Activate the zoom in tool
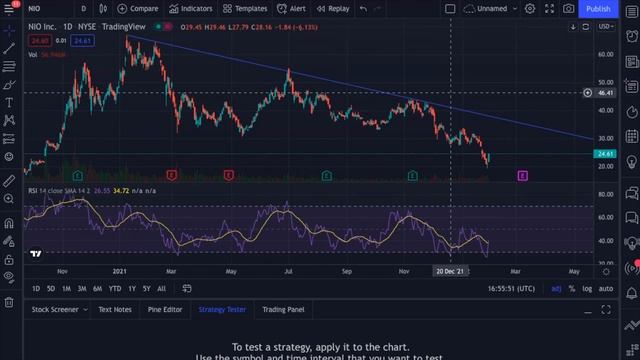The width and height of the screenshot is (640, 360). [9, 199]
